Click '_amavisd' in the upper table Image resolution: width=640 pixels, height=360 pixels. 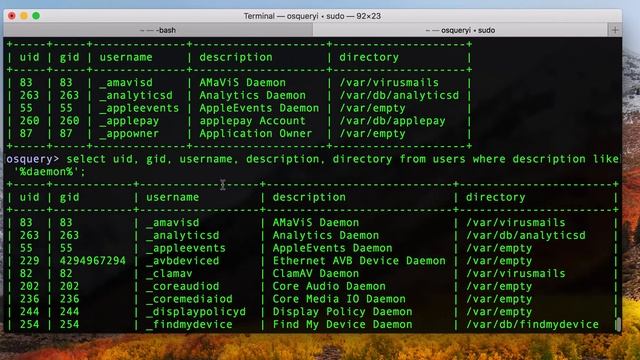point(126,83)
